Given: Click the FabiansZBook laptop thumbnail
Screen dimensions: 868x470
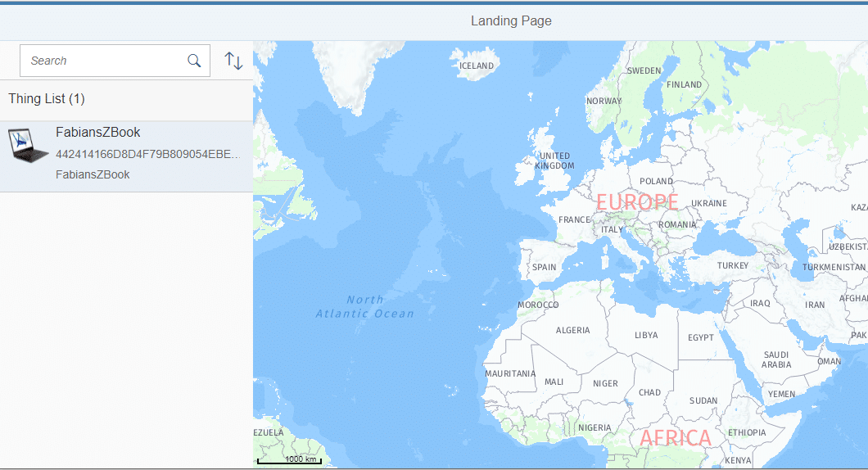Looking at the screenshot, I should point(29,145).
